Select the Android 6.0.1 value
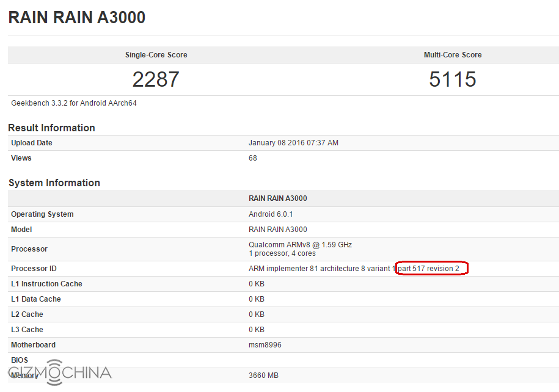This screenshot has width=559, height=392. tap(271, 214)
